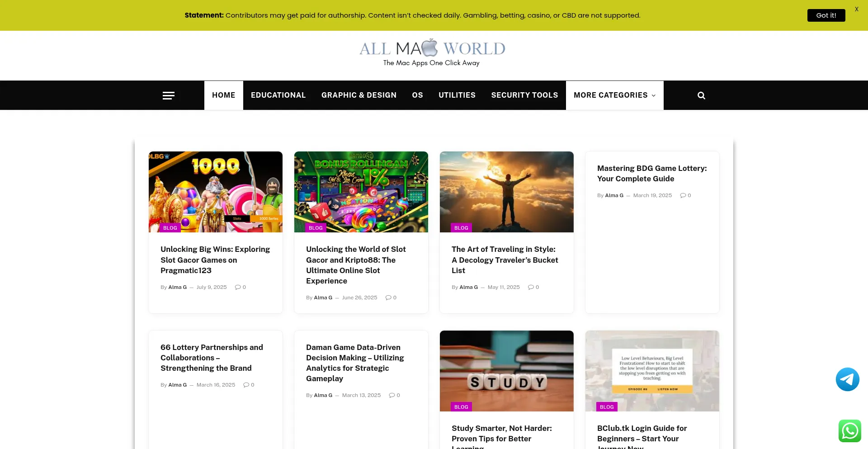The image size is (868, 449).
Task: Open 66 Lottery Partnerships article
Action: click(x=212, y=358)
